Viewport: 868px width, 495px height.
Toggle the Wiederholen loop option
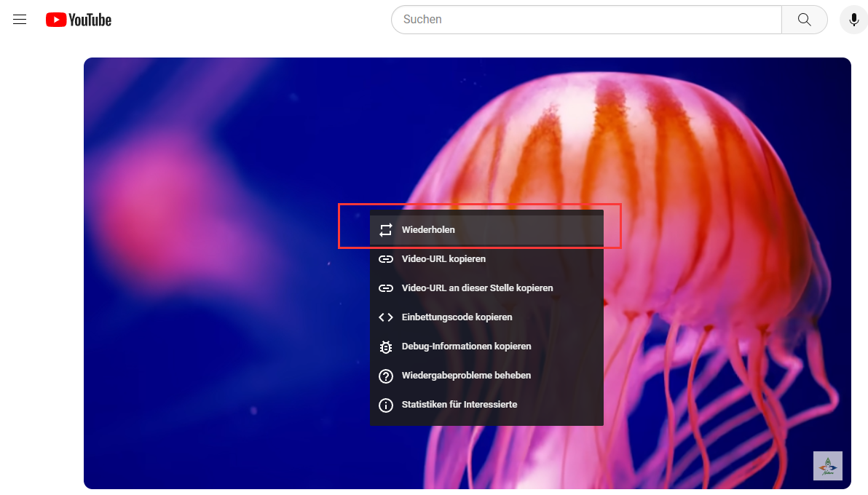tap(486, 230)
